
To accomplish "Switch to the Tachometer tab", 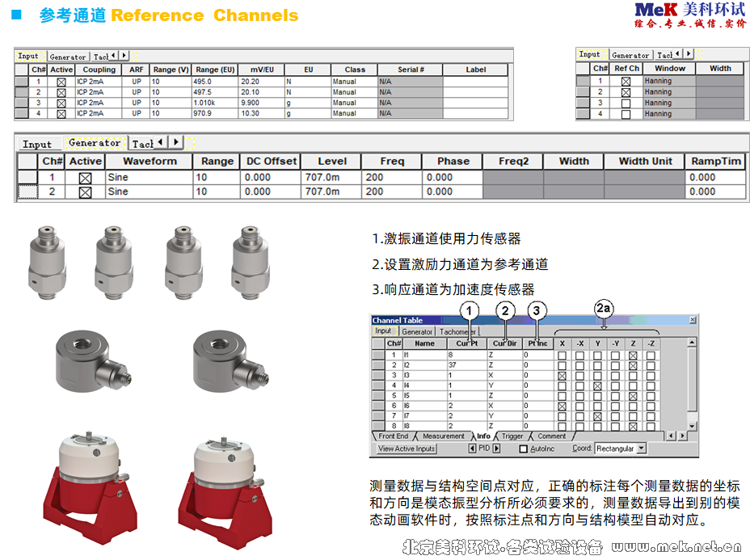I will coord(457,331).
